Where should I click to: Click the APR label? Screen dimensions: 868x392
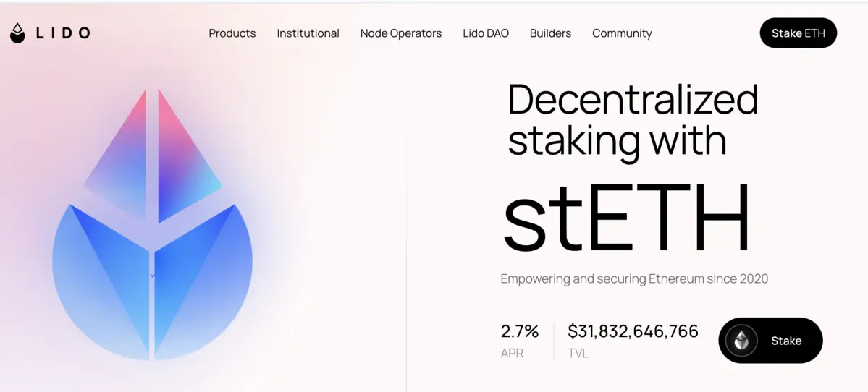512,354
